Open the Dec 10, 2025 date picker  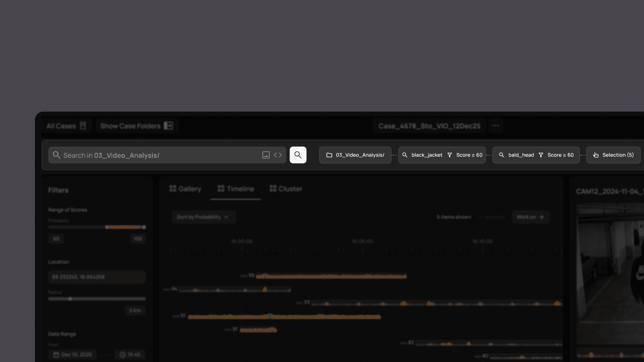[72, 354]
